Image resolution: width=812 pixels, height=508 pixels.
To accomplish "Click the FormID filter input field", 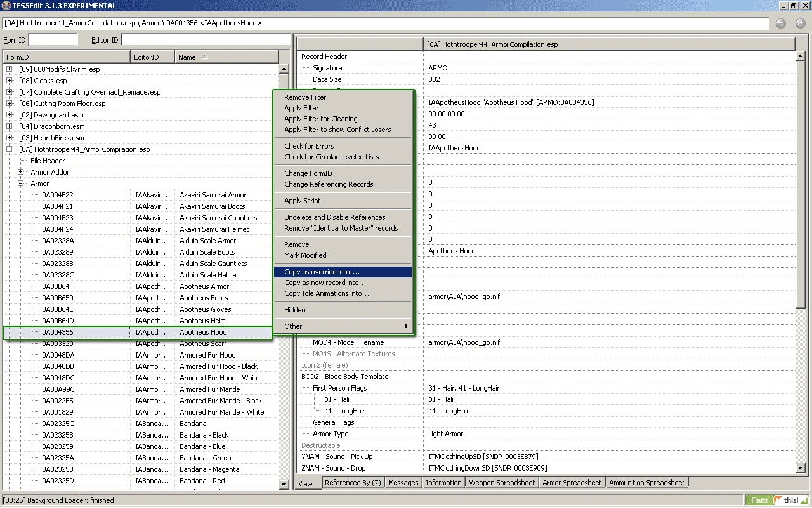I will click(x=53, y=40).
